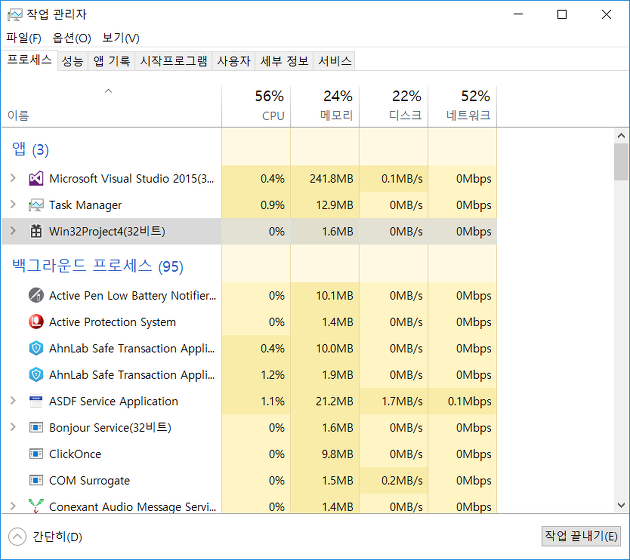Click the Conexant Audio Message Service icon

click(36, 506)
